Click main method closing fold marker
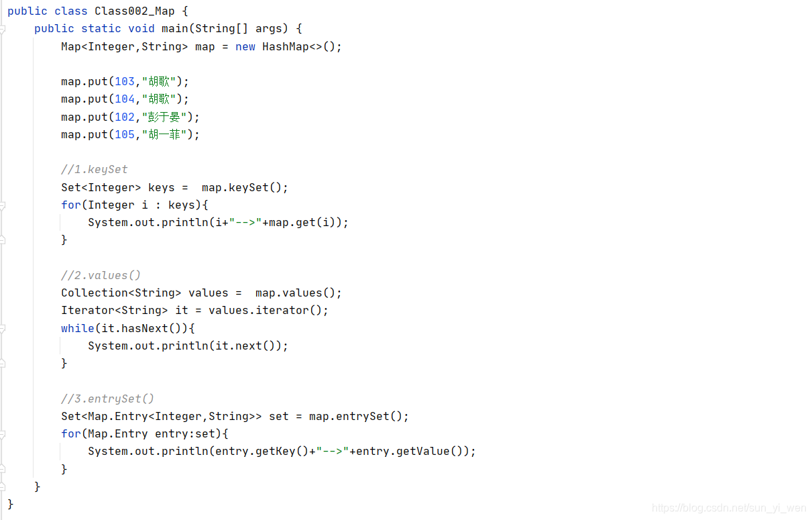Image resolution: width=812 pixels, height=520 pixels. [x=3, y=487]
